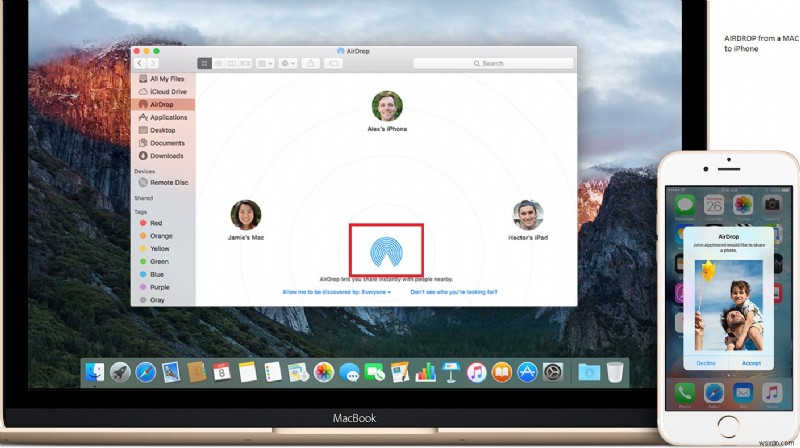Go back in the Finder window
Image resolution: width=800 pixels, height=448 pixels.
[x=140, y=63]
